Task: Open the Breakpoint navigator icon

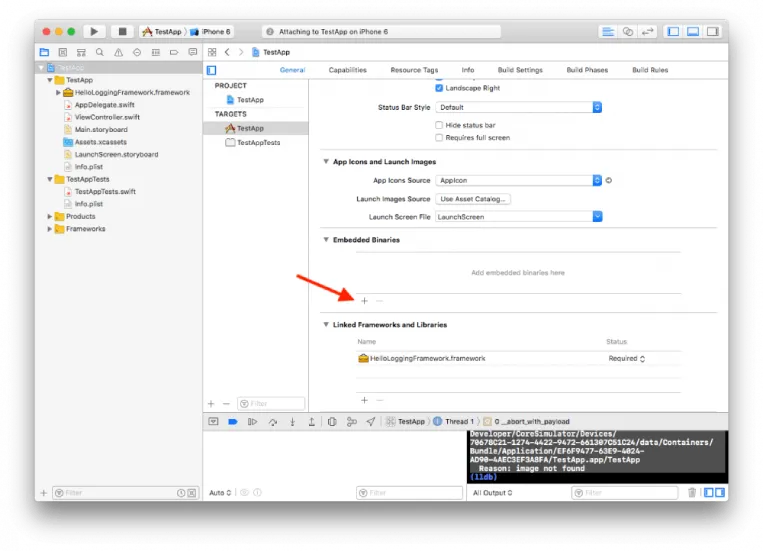Action: (174, 52)
